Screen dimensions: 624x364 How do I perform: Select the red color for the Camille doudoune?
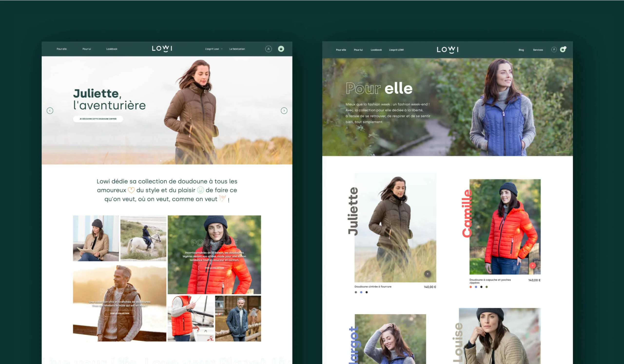coord(470,287)
